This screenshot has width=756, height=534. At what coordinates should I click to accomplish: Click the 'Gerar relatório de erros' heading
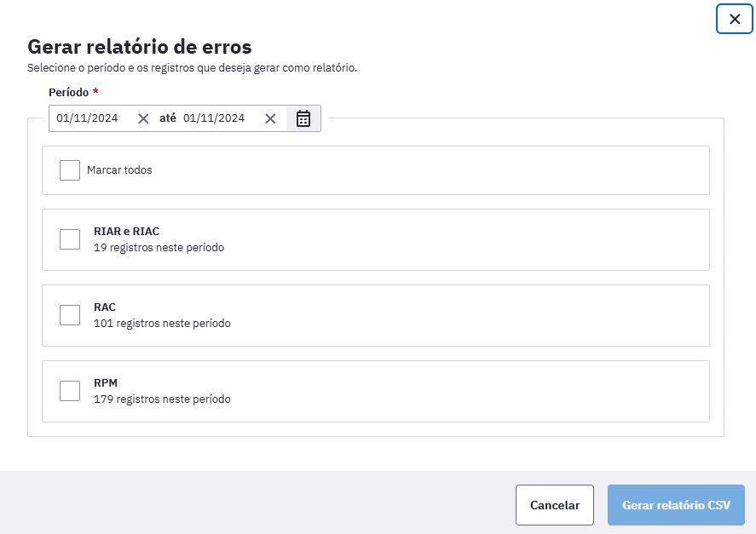coord(139,47)
